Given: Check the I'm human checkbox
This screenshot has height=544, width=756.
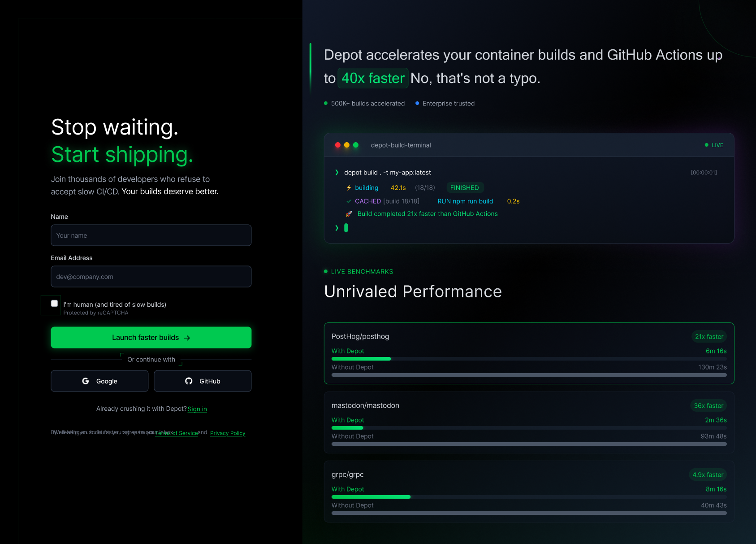Looking at the screenshot, I should (54, 304).
